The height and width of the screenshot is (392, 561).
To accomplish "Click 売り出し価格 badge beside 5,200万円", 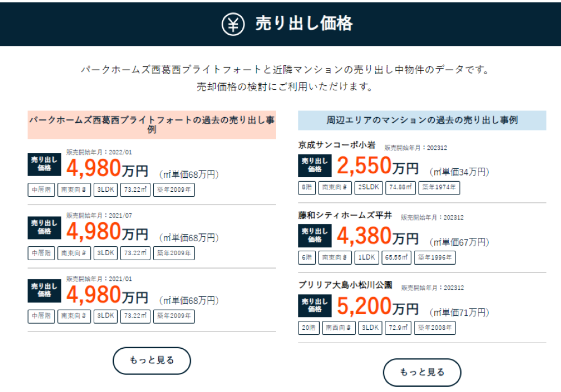I will [315, 306].
